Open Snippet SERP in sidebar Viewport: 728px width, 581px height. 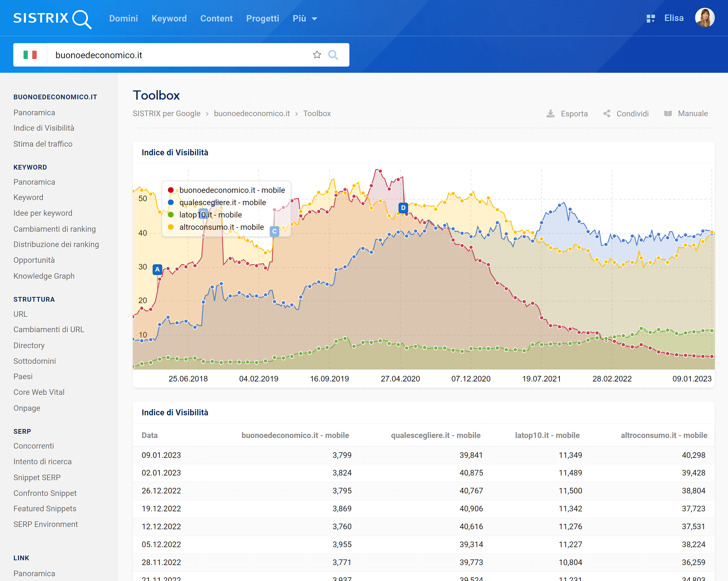[37, 478]
